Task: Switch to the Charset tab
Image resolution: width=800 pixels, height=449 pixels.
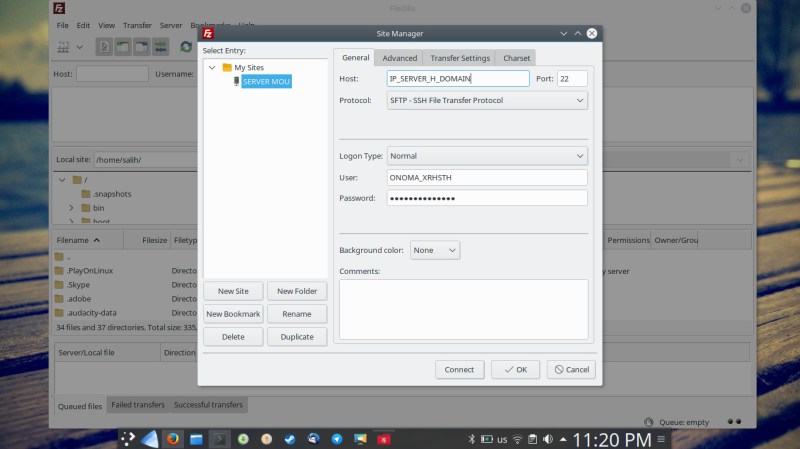Action: click(x=516, y=58)
